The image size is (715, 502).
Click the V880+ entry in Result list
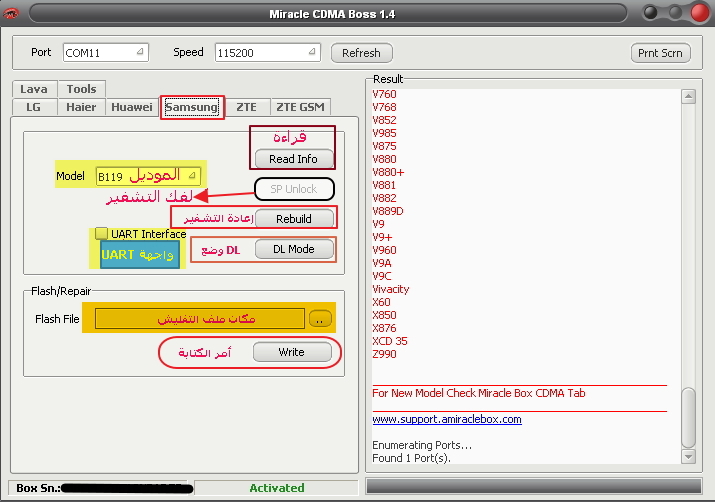(x=388, y=172)
